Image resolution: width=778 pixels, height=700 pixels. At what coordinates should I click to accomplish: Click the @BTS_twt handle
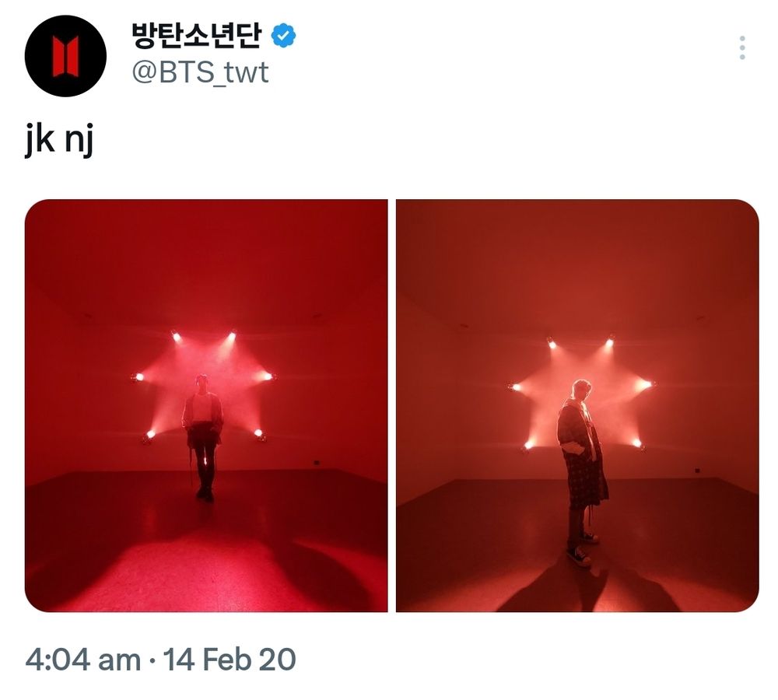click(200, 72)
